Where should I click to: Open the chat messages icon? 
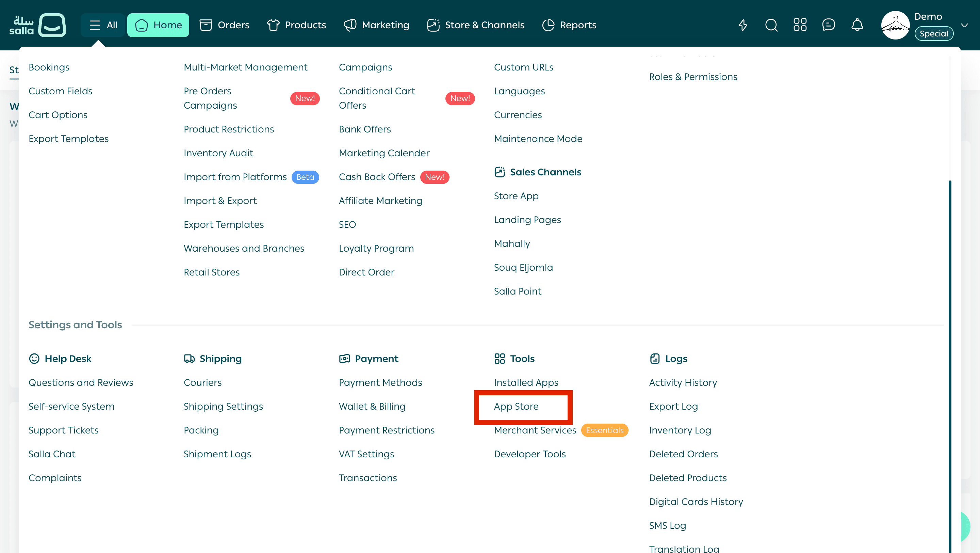pos(828,25)
